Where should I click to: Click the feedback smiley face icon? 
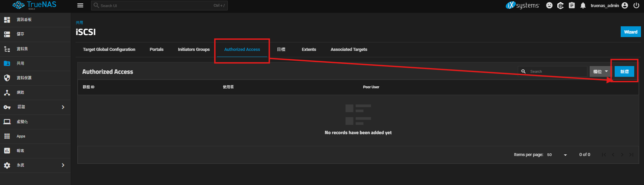point(550,5)
